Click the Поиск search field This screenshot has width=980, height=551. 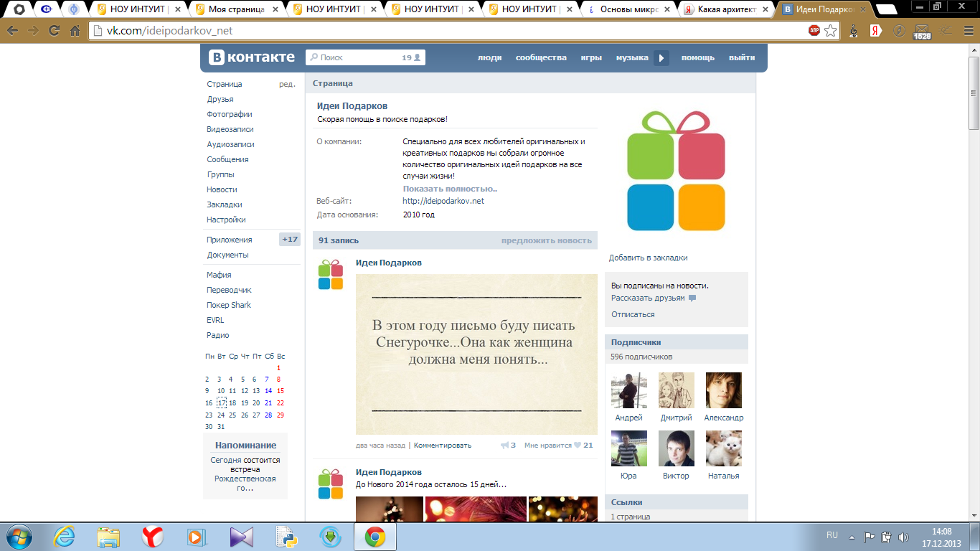tap(365, 57)
